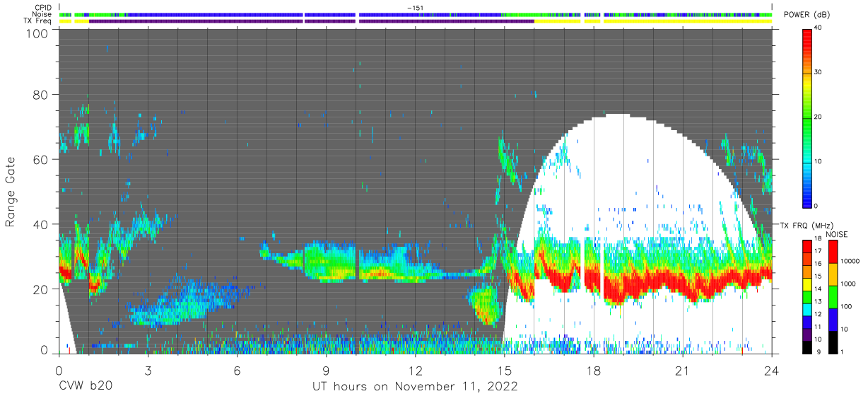The height and width of the screenshot is (401, 868).
Task: Click the 1000 value on NOISE legend
Action: click(850, 284)
